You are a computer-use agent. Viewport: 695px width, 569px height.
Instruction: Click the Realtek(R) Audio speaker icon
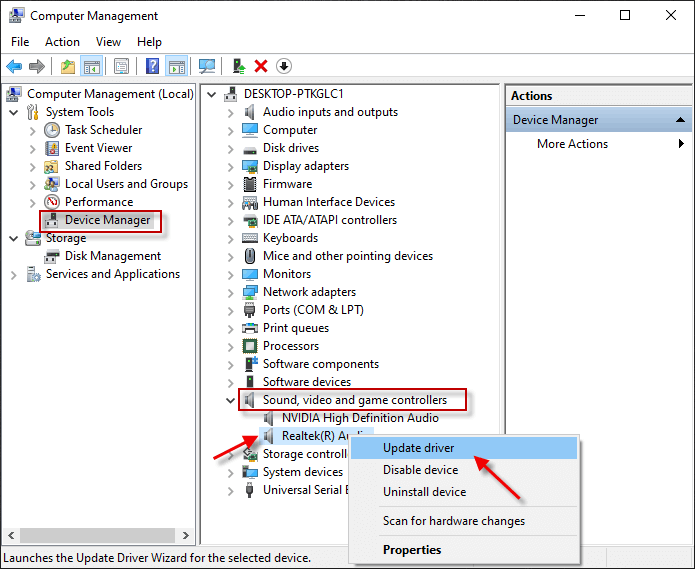click(x=268, y=436)
